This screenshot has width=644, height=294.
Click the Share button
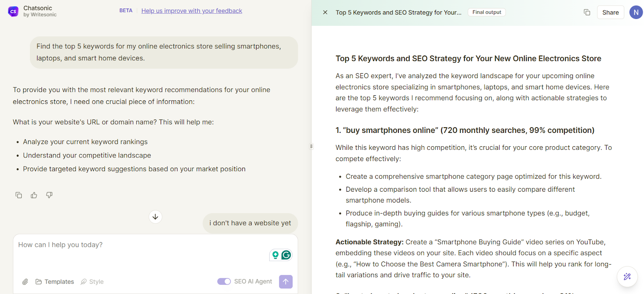click(610, 12)
